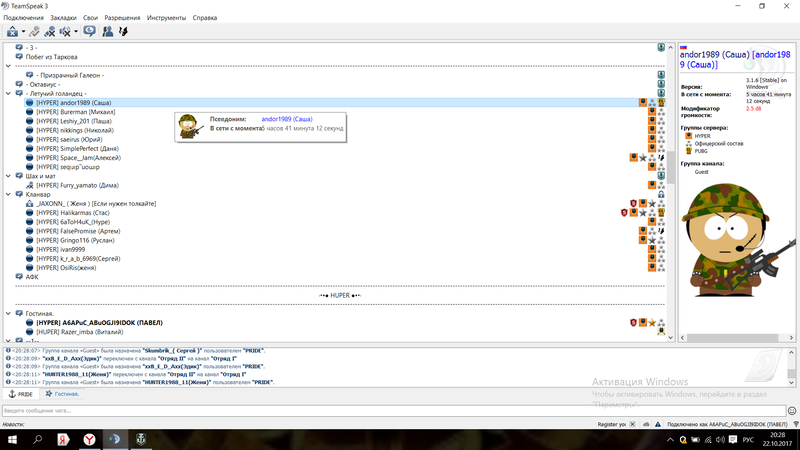
Task: Click the channel tree vertical scrollbar thumb
Action: 670,167
